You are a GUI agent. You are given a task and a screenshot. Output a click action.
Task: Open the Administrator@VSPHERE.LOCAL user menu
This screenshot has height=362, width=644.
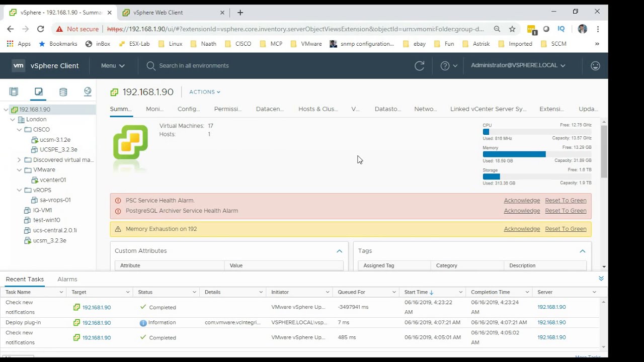[518, 66]
